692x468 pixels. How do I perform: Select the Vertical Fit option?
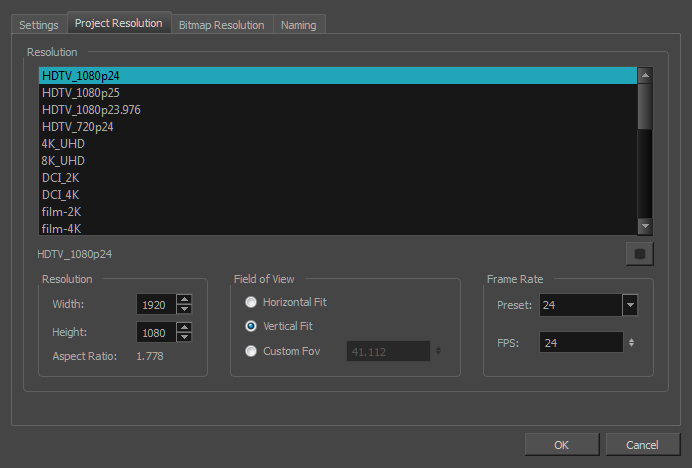[x=251, y=326]
